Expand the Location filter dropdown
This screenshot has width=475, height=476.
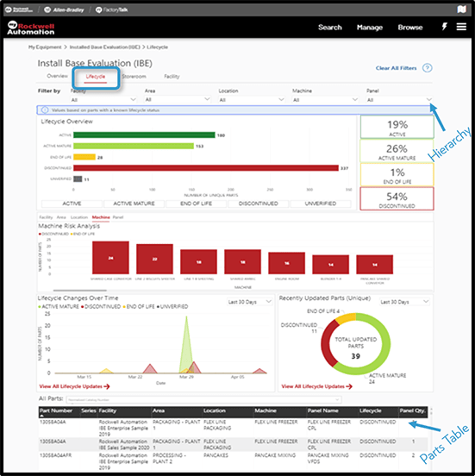pos(252,99)
